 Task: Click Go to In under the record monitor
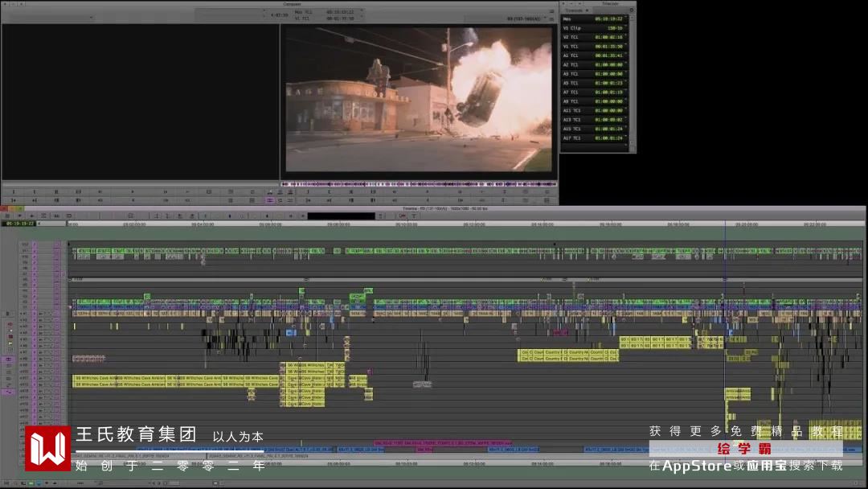tap(309, 200)
